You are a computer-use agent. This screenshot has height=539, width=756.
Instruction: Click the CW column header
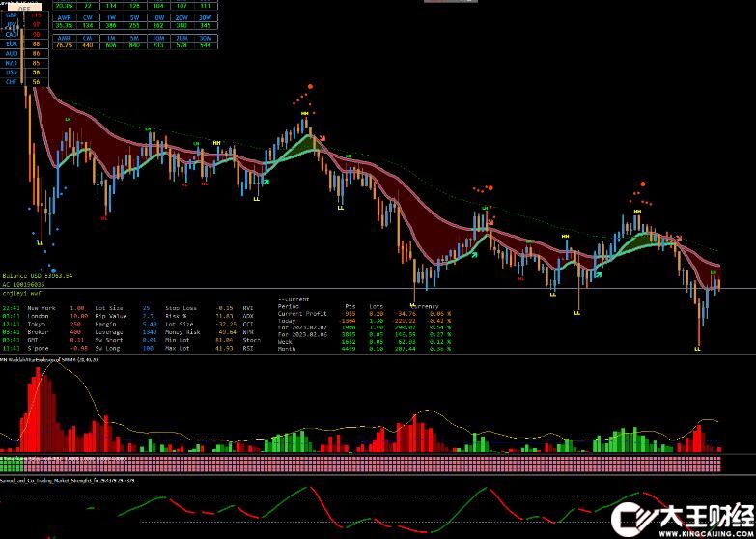click(87, 17)
